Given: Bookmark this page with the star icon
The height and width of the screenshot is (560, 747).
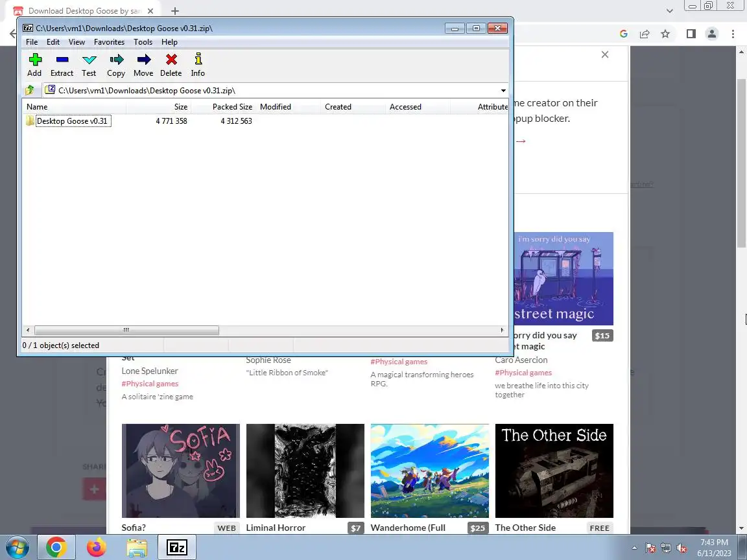Looking at the screenshot, I should (665, 34).
